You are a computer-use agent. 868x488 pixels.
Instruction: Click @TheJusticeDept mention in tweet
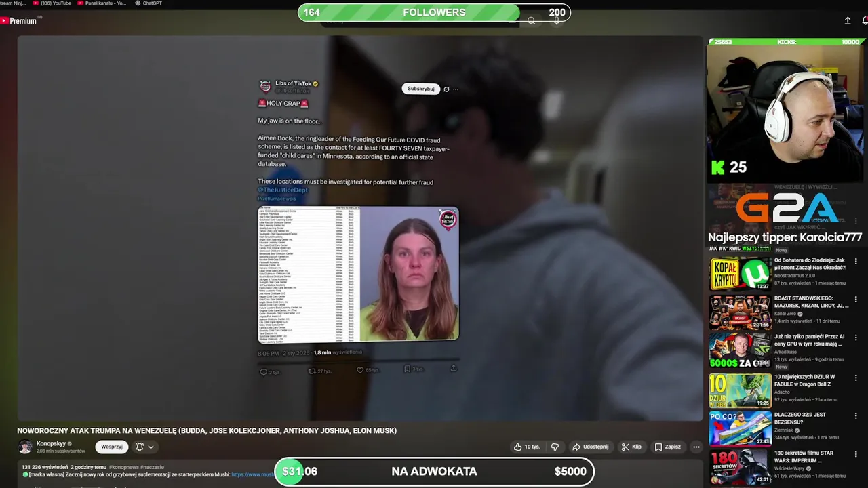pyautogui.click(x=283, y=190)
